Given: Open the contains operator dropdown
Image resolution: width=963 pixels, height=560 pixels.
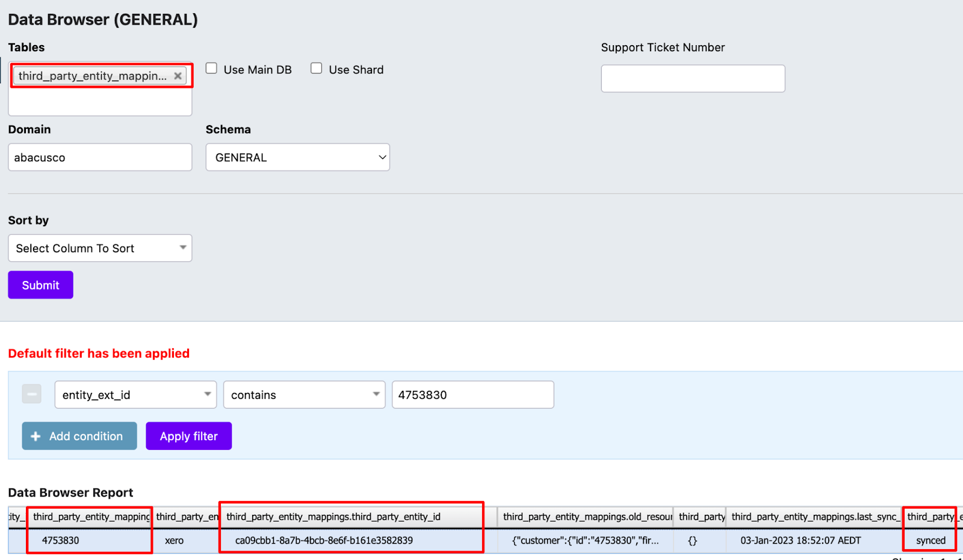Looking at the screenshot, I should point(304,395).
